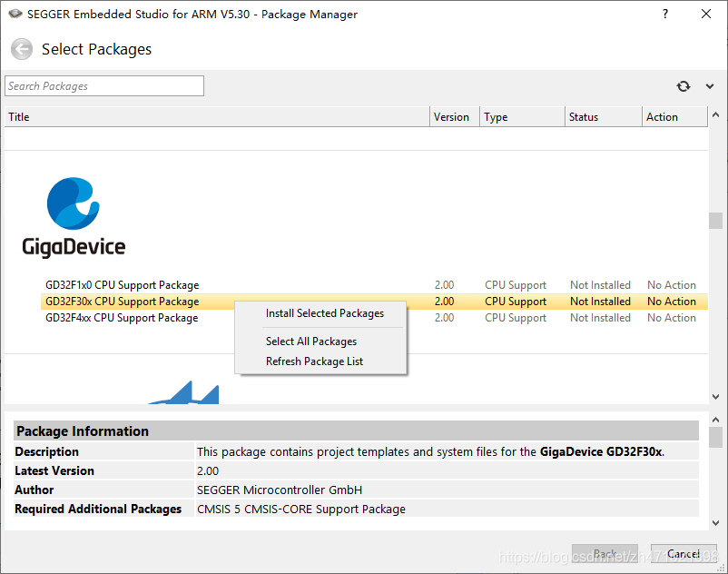Click the Package Information header
Screen dimensions: 728x574
[x=356, y=431]
